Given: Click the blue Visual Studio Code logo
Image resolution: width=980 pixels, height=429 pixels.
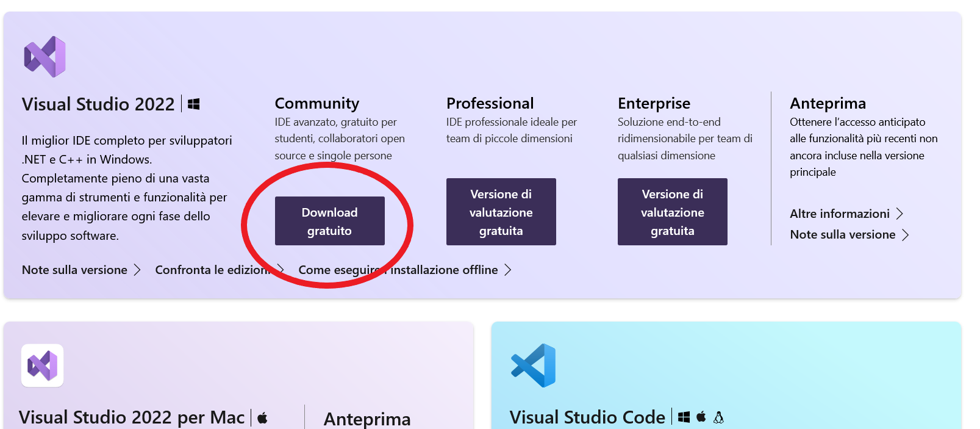Looking at the screenshot, I should [534, 365].
